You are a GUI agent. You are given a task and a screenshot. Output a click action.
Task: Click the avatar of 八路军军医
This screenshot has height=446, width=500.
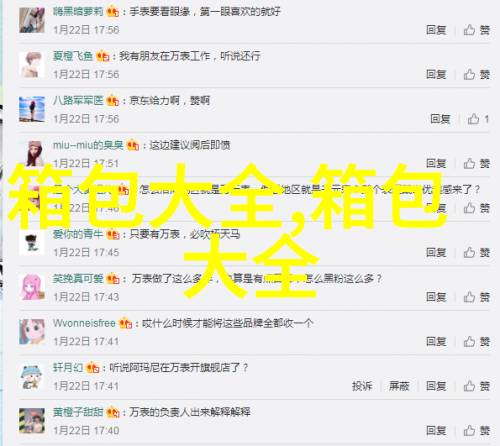[32, 109]
